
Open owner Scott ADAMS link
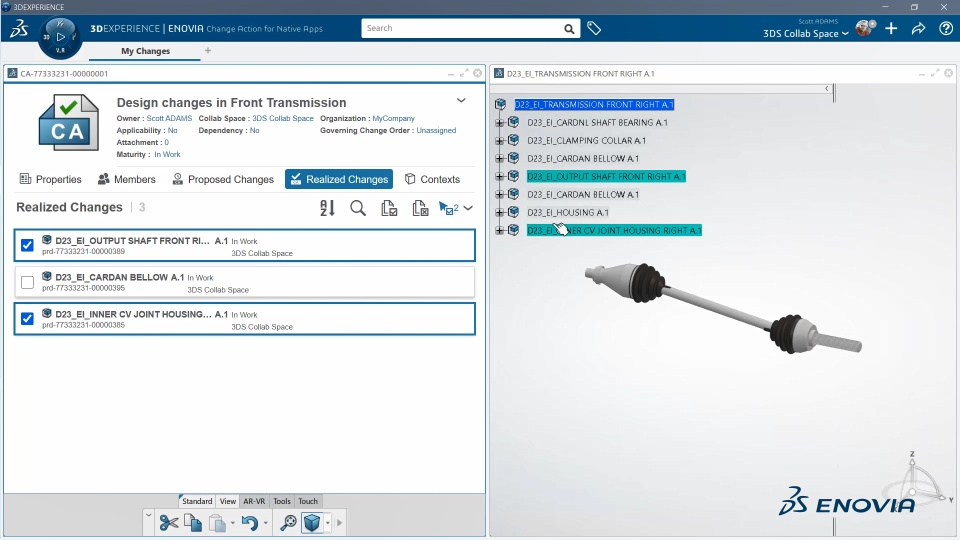point(169,118)
